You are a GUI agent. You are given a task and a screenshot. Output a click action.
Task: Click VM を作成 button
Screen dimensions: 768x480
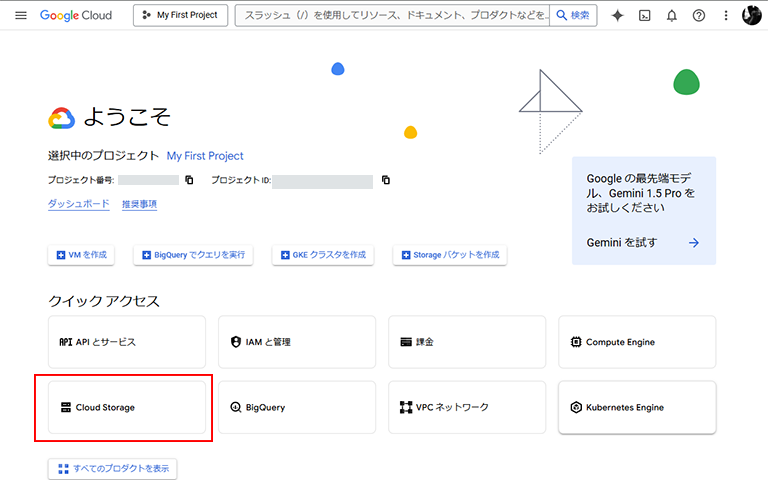tap(81, 255)
